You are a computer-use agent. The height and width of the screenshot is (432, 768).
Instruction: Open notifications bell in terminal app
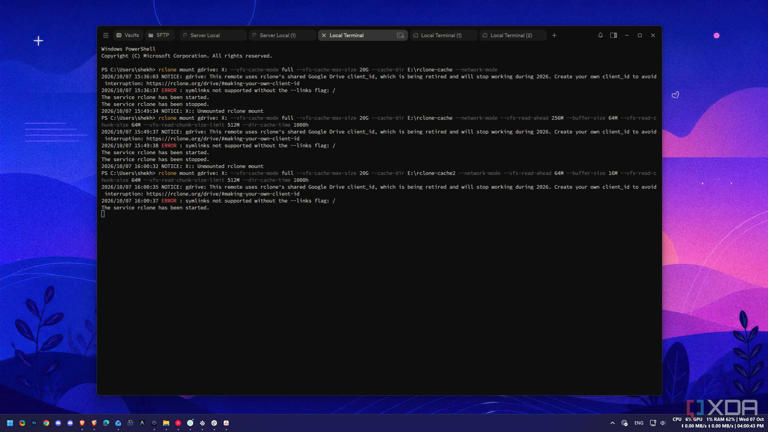tap(600, 35)
